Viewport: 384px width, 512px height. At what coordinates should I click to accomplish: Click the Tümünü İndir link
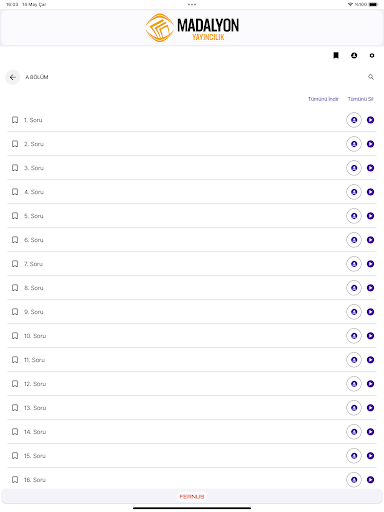[x=323, y=99]
